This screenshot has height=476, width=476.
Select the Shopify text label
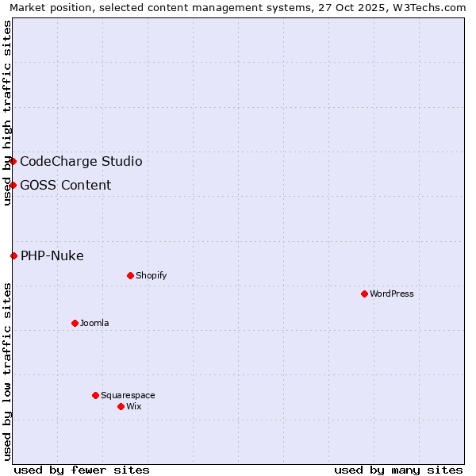coord(151,276)
